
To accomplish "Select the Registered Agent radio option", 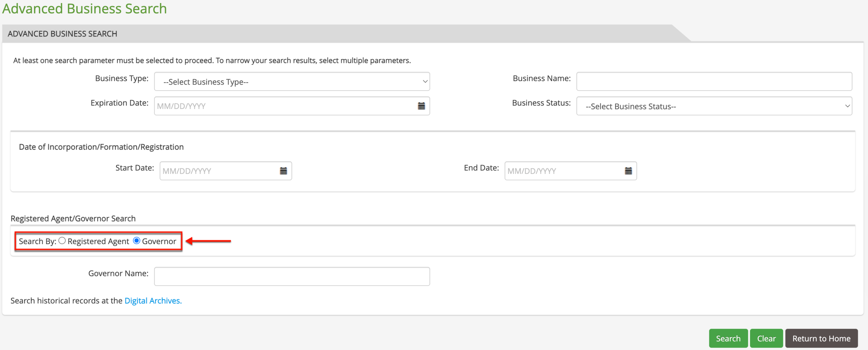I will [x=62, y=241].
